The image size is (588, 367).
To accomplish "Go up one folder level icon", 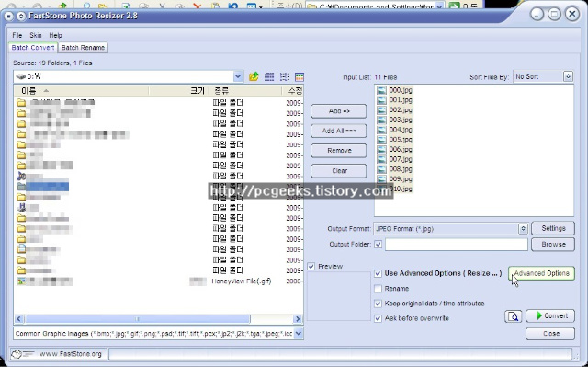I will pos(254,77).
